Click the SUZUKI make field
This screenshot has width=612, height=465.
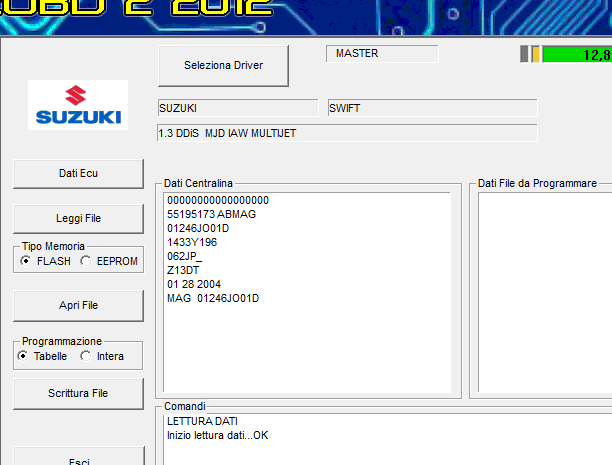pos(238,108)
